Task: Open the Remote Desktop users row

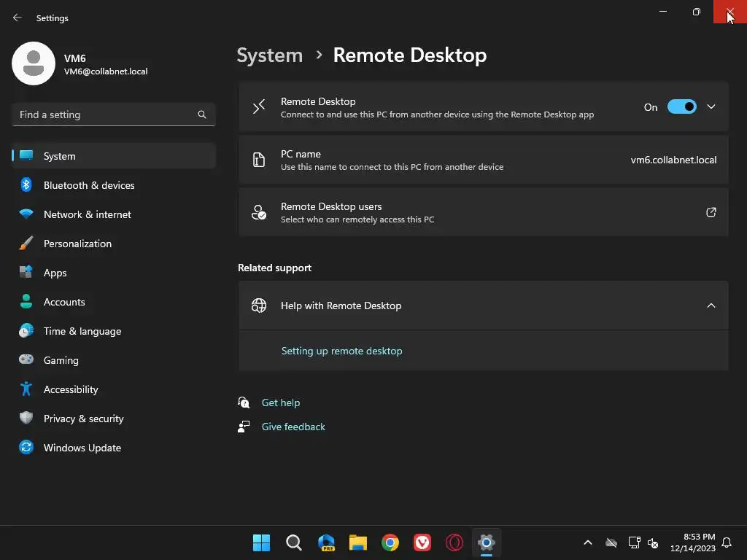Action: 483,212
